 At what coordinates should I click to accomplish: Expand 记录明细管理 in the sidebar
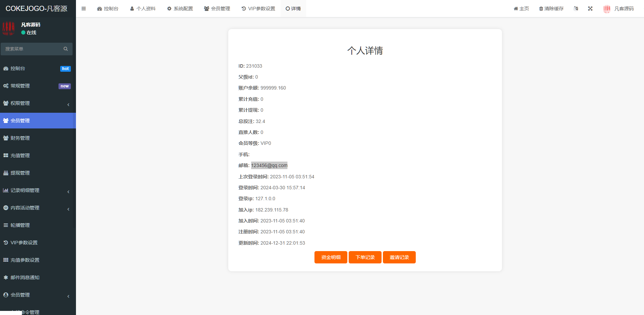click(x=25, y=190)
